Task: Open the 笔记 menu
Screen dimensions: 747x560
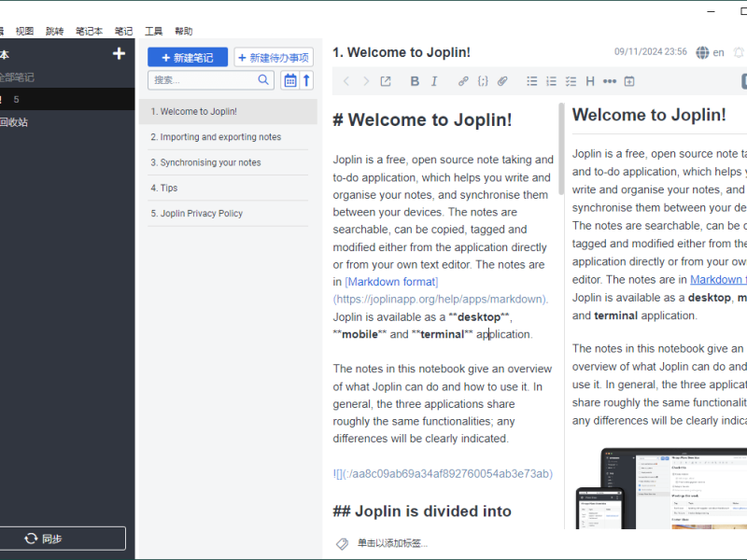Action: click(x=124, y=32)
